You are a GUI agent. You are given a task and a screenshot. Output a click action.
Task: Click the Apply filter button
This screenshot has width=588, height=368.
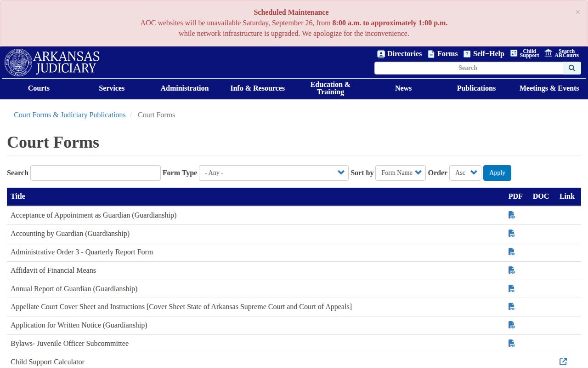497,173
